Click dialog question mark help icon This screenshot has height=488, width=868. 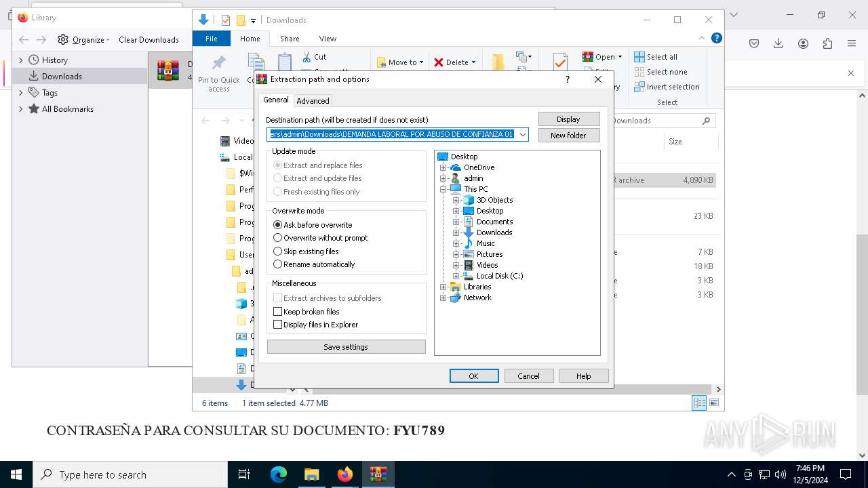(568, 79)
